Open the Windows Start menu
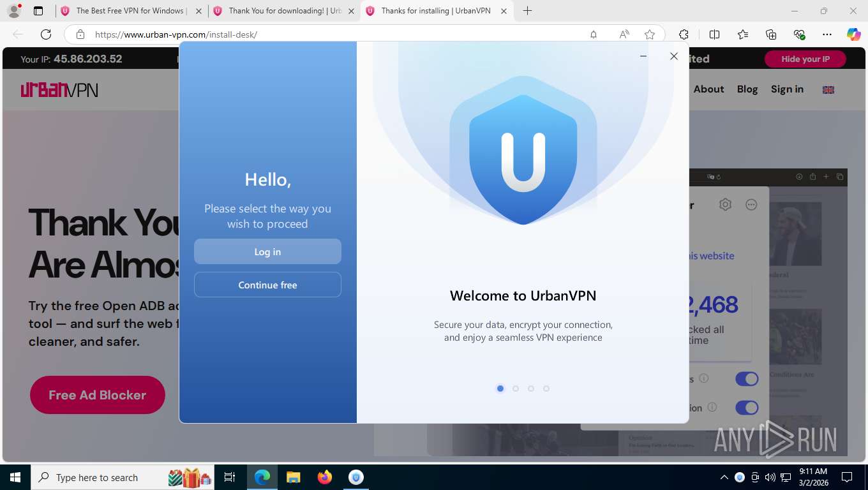The image size is (868, 490). coord(15,477)
